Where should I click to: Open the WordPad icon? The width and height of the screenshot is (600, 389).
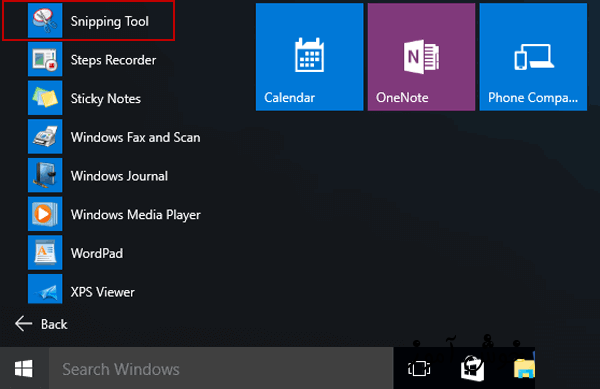point(45,252)
